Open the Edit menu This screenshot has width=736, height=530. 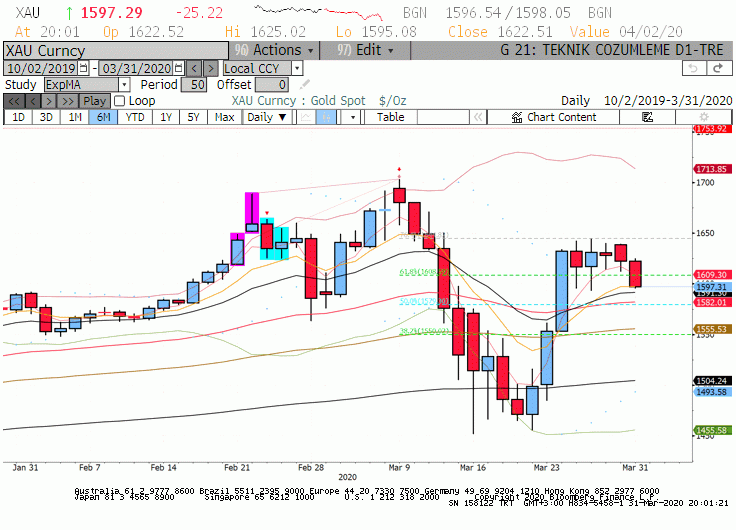pyautogui.click(x=365, y=50)
